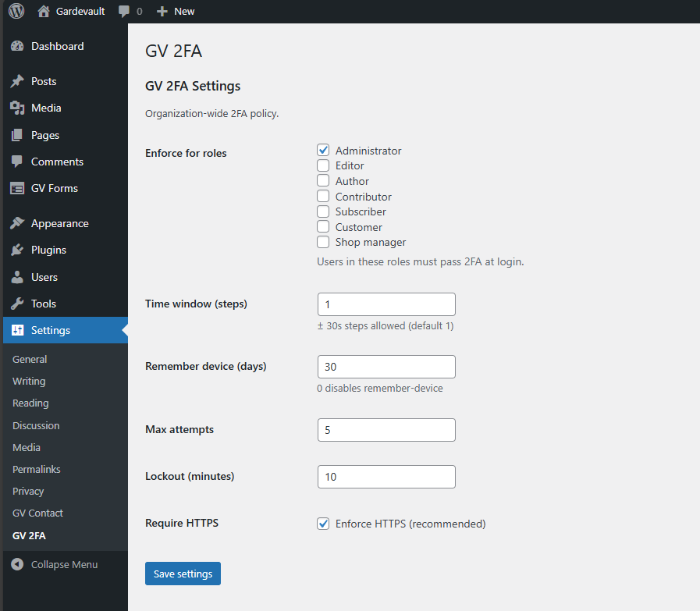This screenshot has height=611, width=700.
Task: Click the Pages icon
Action: (17, 134)
